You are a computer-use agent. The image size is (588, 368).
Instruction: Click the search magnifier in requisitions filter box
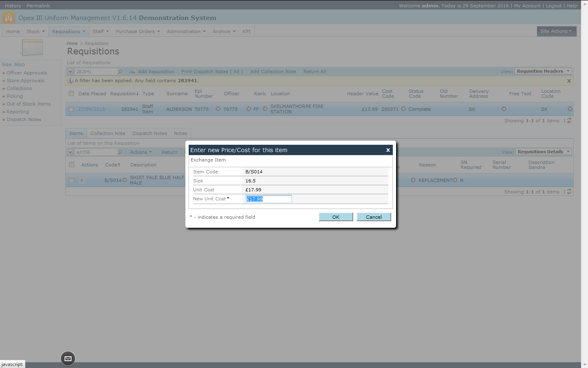(120, 72)
